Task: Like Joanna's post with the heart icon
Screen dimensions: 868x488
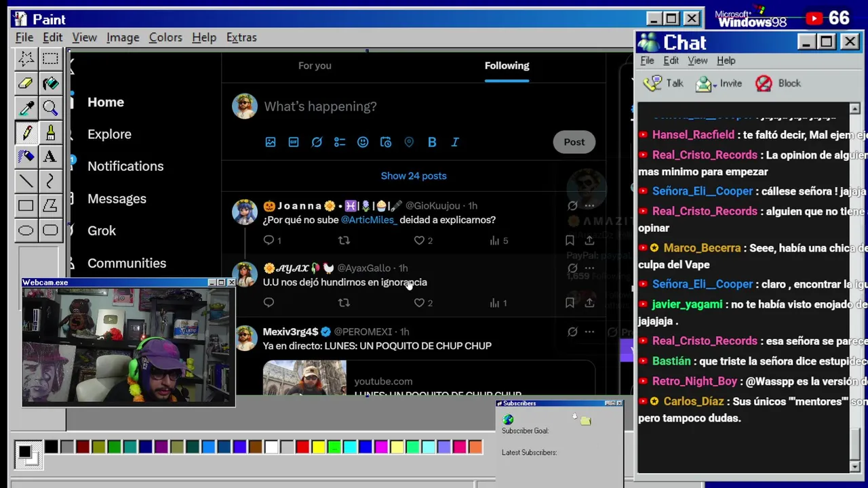Action: tap(419, 240)
